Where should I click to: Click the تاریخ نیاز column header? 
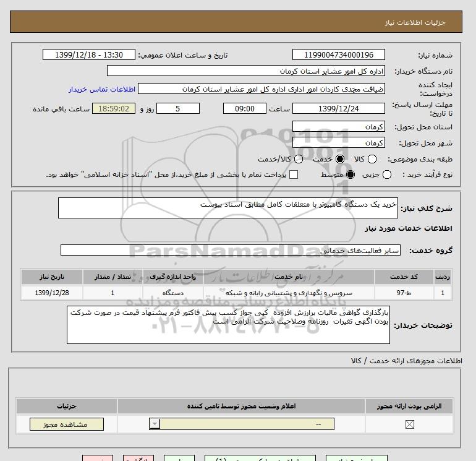51,277
